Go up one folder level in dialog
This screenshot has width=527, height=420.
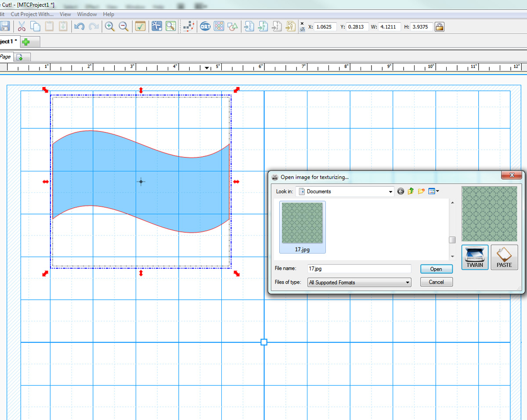click(x=411, y=191)
